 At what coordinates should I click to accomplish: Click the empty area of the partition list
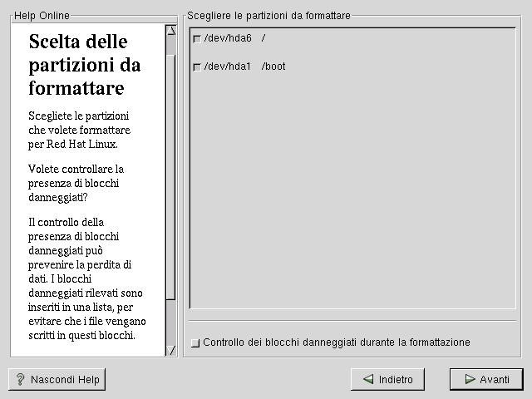click(x=353, y=191)
